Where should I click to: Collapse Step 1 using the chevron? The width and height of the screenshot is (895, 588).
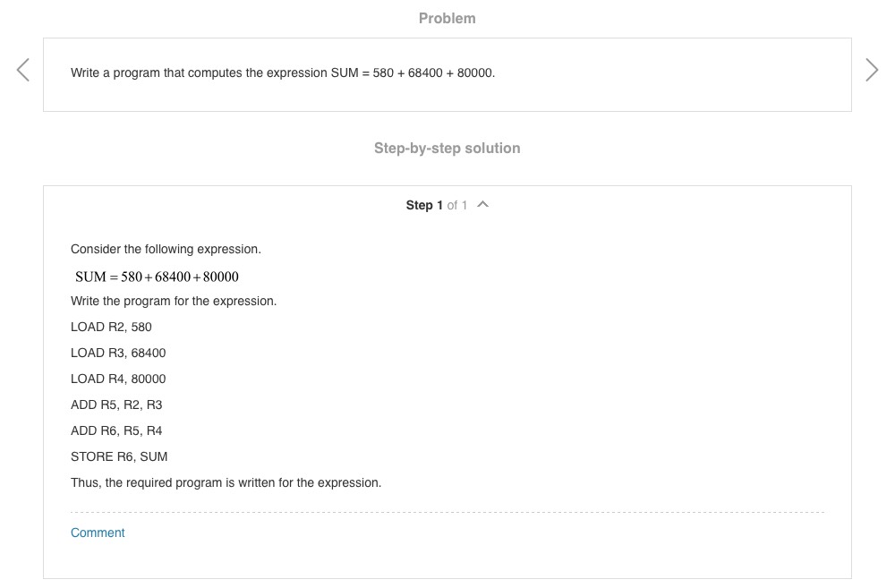(483, 205)
